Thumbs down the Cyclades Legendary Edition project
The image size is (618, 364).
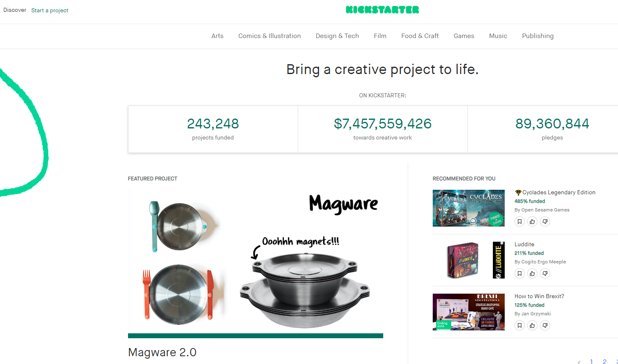545,222
